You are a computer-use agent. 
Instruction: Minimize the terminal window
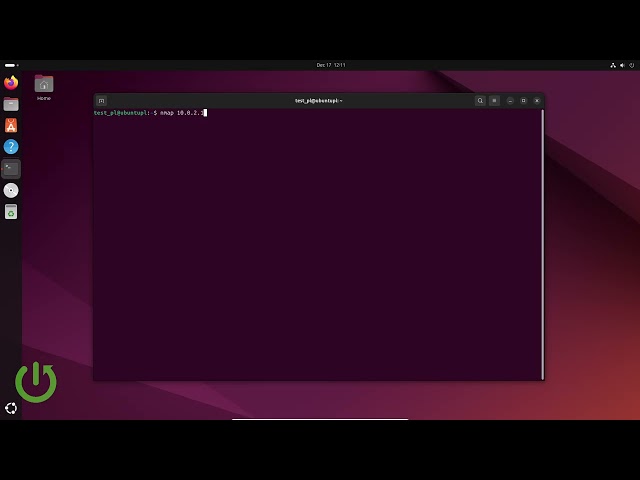coord(510,101)
